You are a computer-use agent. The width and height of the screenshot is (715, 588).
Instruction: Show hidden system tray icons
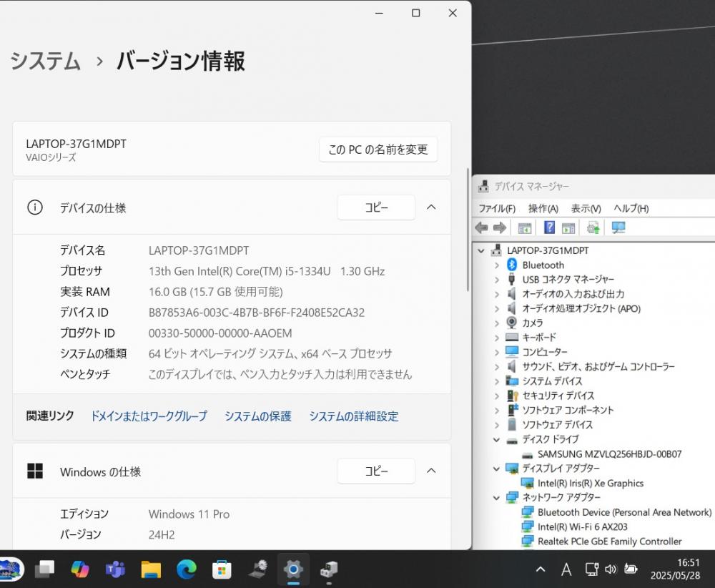coord(541,569)
